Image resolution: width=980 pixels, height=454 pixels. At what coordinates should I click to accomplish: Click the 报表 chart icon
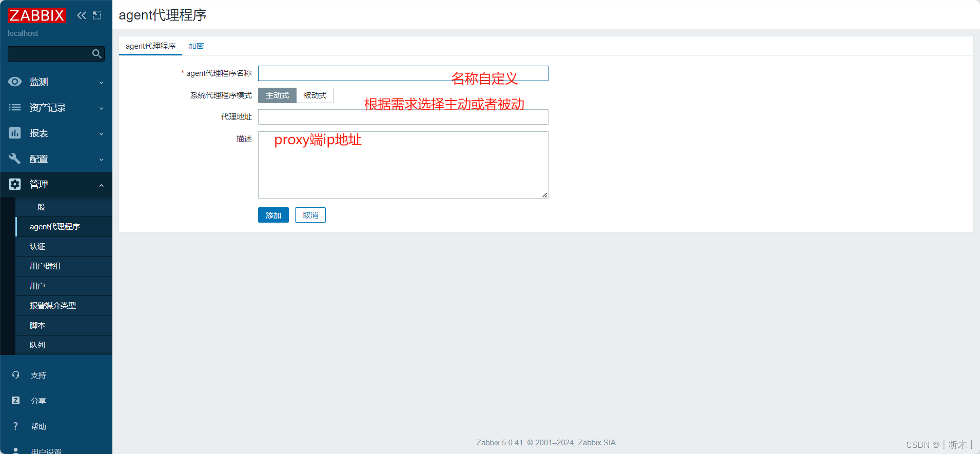pos(15,133)
